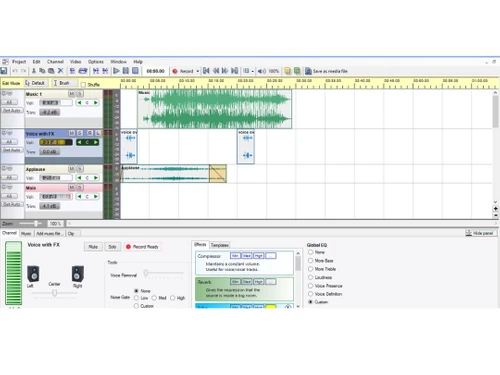
Task: Click the master volume 100% value
Action: 274,71
